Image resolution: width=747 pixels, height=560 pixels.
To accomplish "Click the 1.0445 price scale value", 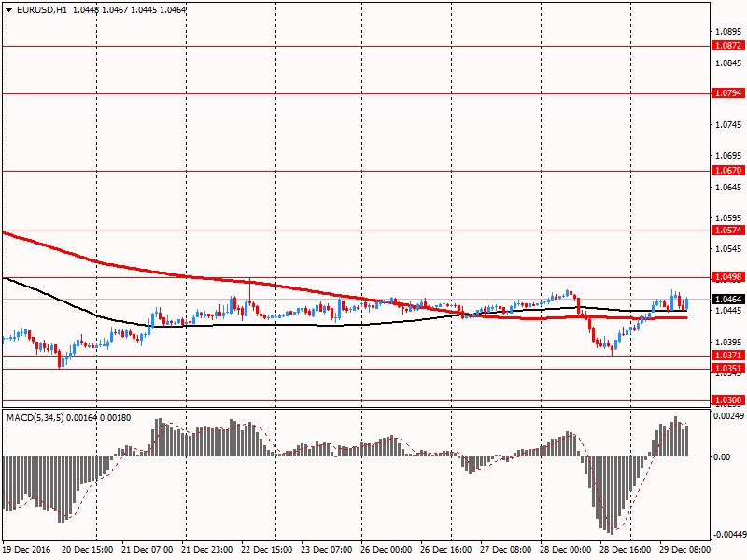I will [729, 311].
